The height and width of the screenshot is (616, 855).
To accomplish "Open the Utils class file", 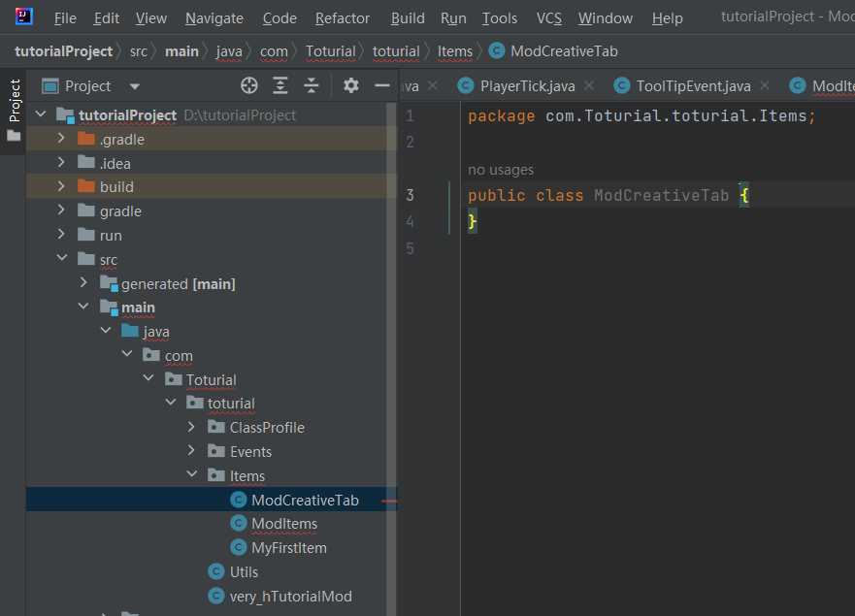I will [244, 571].
